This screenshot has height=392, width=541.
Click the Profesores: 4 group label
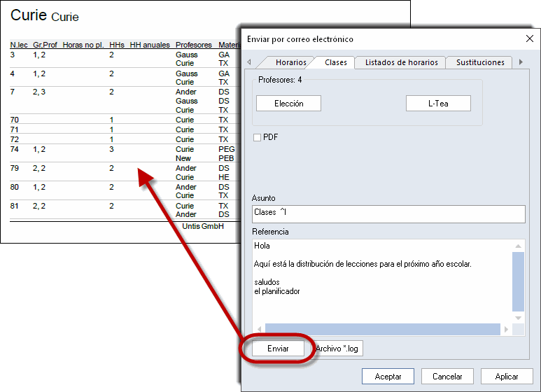(x=280, y=80)
